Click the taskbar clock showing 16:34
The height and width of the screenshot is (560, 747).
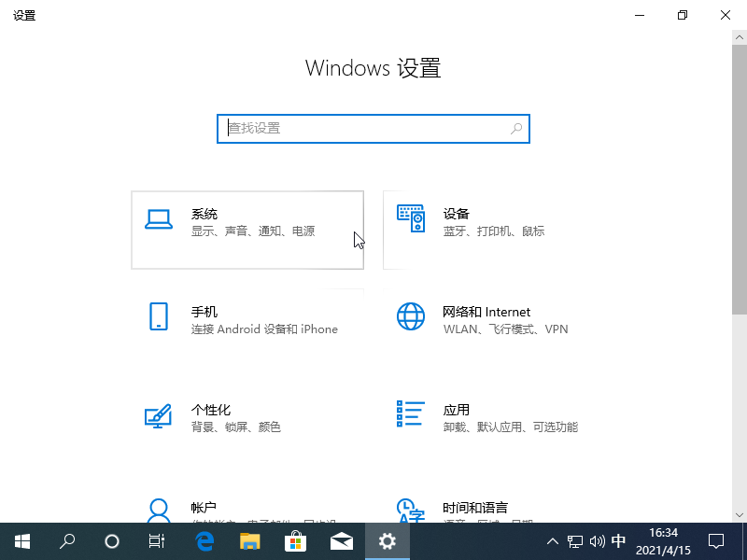[x=663, y=541]
